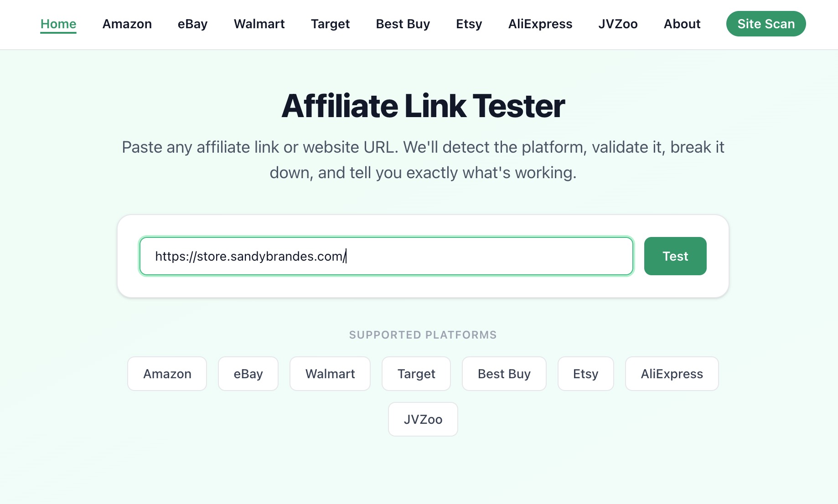838x504 pixels.
Task: Select the eBay platform chip
Action: point(248,374)
